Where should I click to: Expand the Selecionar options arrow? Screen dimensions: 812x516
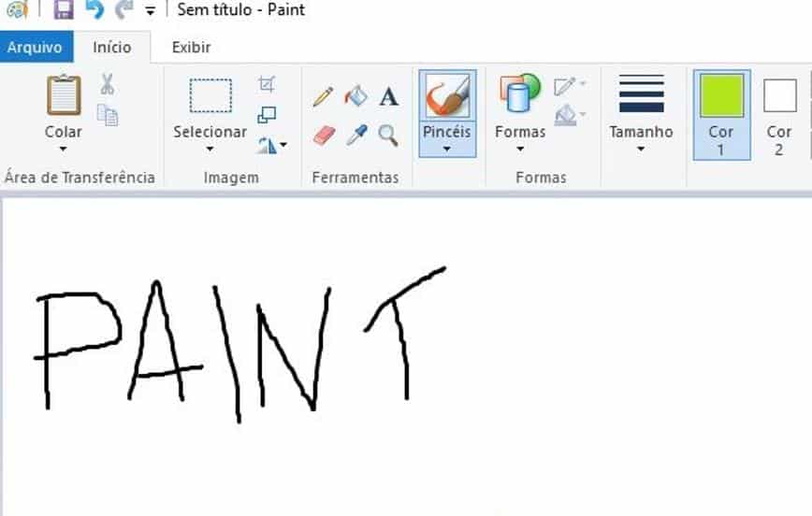210,149
